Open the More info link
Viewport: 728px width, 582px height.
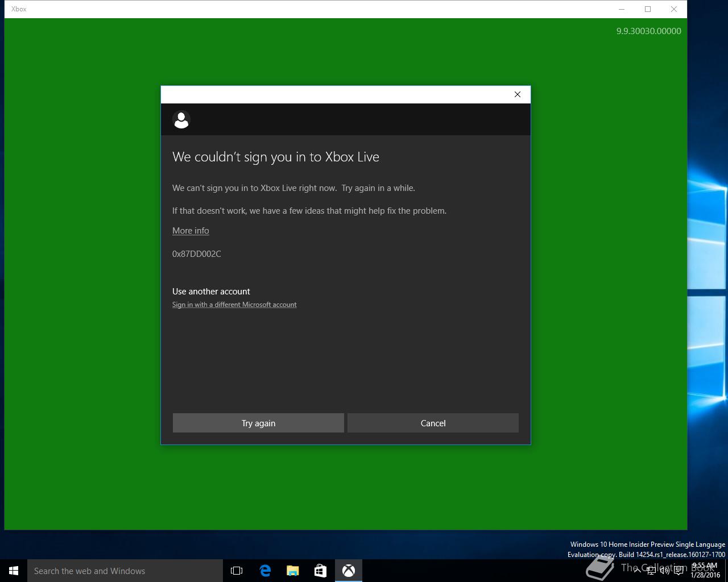pos(191,231)
